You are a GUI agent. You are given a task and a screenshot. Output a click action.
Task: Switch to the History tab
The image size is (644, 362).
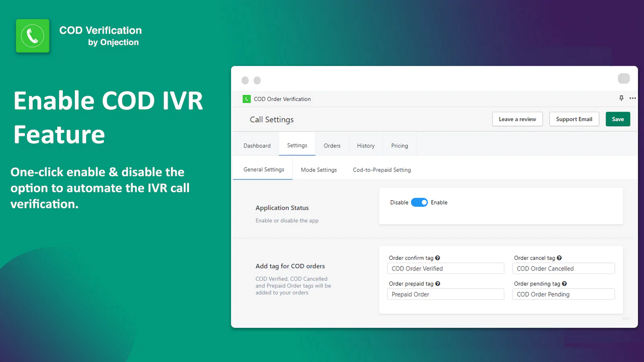pyautogui.click(x=365, y=145)
